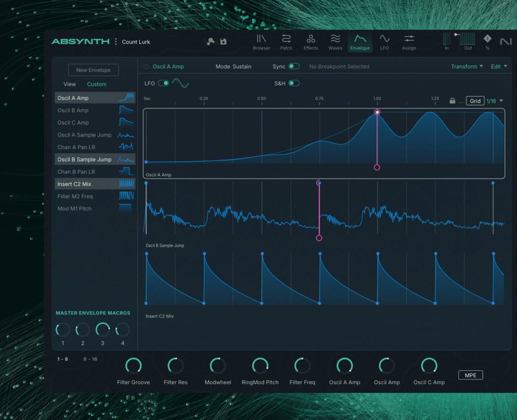Toggle the envelope LFO switch

163,83
